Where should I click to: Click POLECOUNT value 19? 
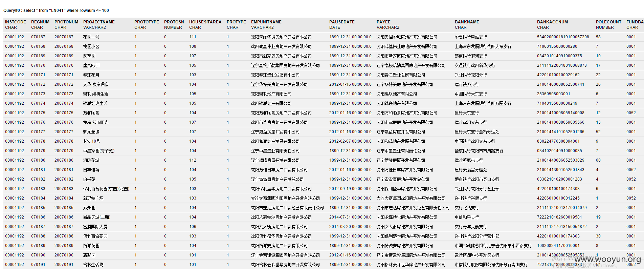(598, 217)
